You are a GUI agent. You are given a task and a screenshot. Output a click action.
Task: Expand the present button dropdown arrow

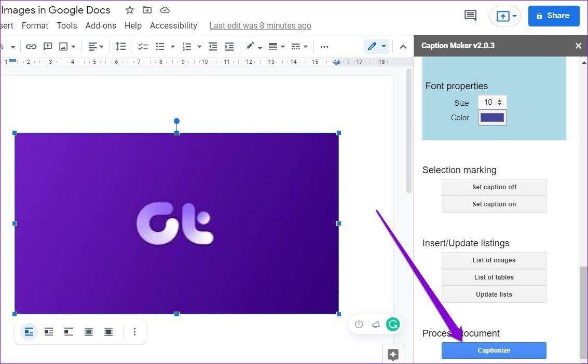click(514, 16)
